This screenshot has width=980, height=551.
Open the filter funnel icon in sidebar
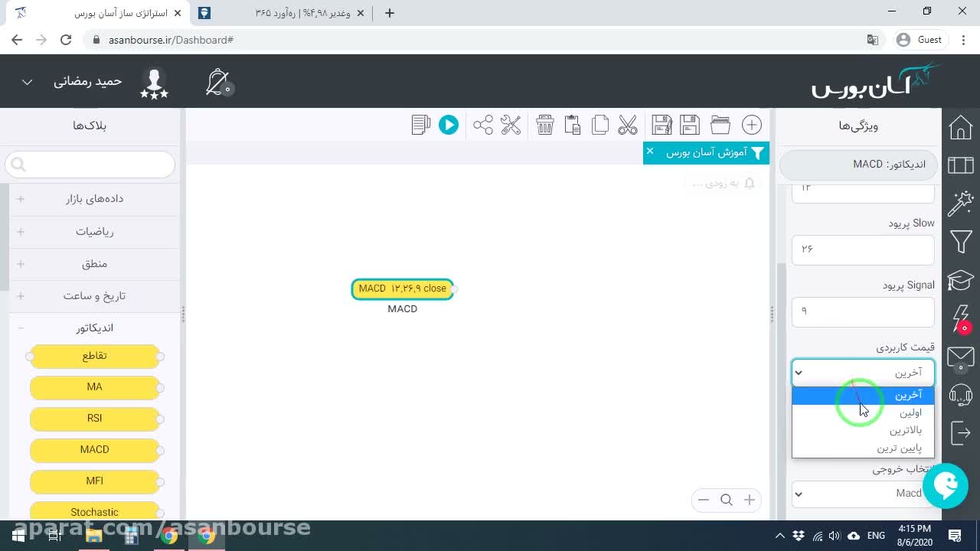coord(961,242)
